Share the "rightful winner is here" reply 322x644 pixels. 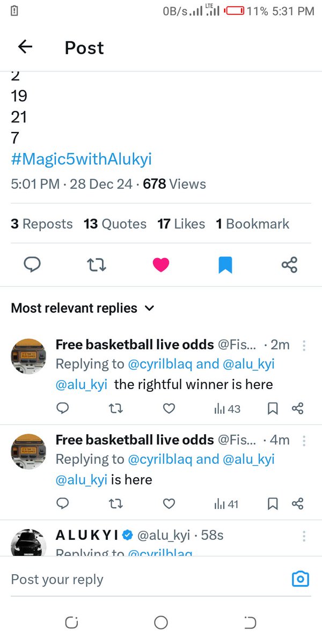pyautogui.click(x=298, y=409)
